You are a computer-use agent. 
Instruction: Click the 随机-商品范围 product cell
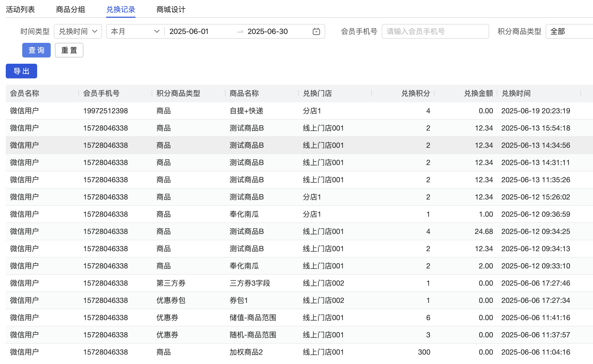pyautogui.click(x=253, y=335)
